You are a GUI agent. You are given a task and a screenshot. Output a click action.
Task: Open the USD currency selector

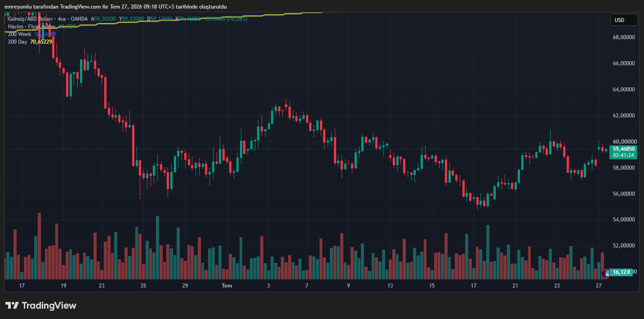[624, 20]
